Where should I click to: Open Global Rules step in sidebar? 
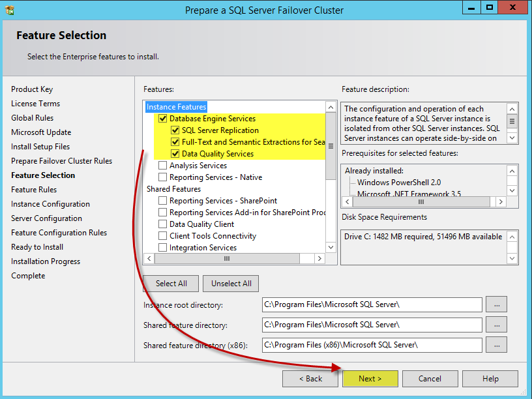coord(32,118)
